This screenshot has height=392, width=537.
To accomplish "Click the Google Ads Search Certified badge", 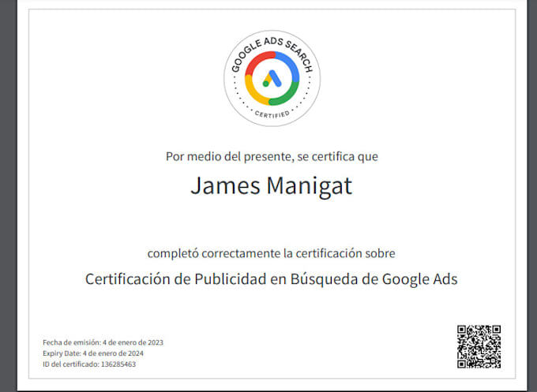I will (272, 78).
